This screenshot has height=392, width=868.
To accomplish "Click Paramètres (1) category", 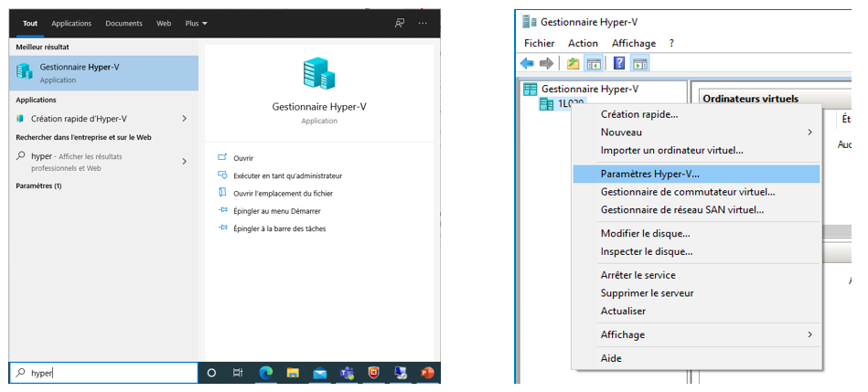I will [38, 185].
